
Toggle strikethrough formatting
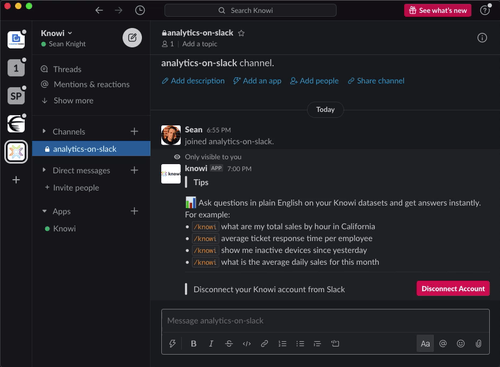pyautogui.click(x=229, y=344)
